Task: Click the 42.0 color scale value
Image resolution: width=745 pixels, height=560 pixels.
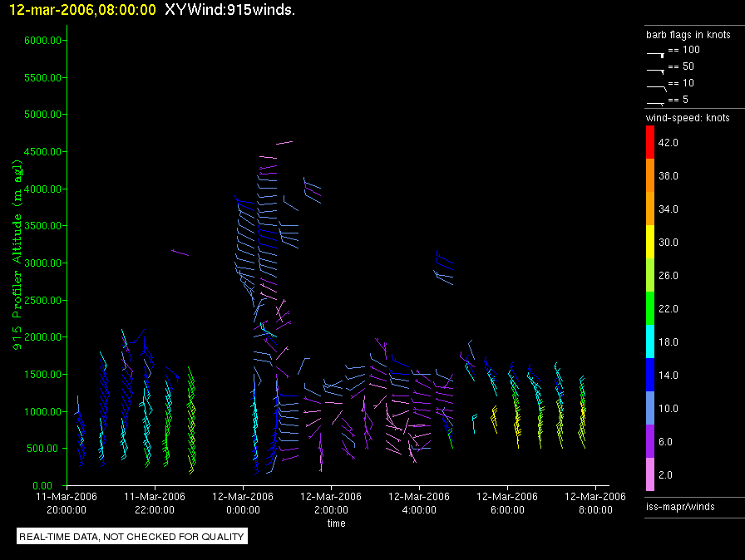Action: click(668, 142)
